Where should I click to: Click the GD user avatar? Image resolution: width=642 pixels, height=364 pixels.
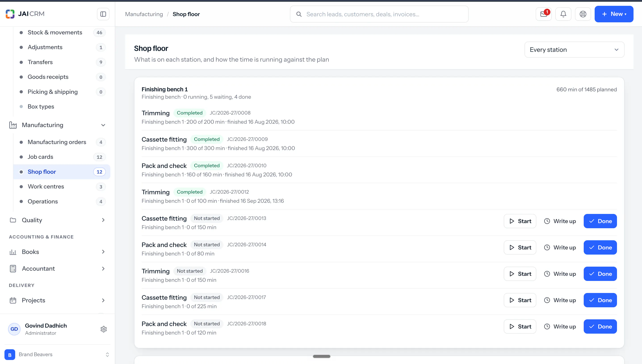pyautogui.click(x=14, y=329)
